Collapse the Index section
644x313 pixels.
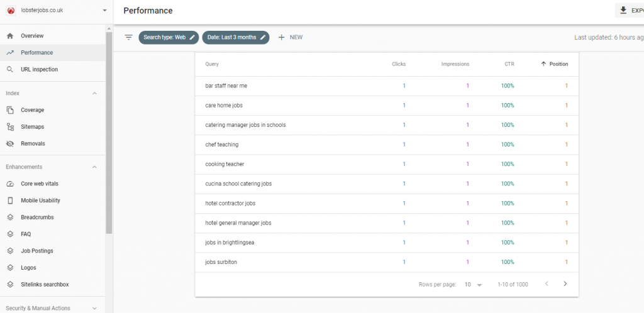pyautogui.click(x=94, y=94)
